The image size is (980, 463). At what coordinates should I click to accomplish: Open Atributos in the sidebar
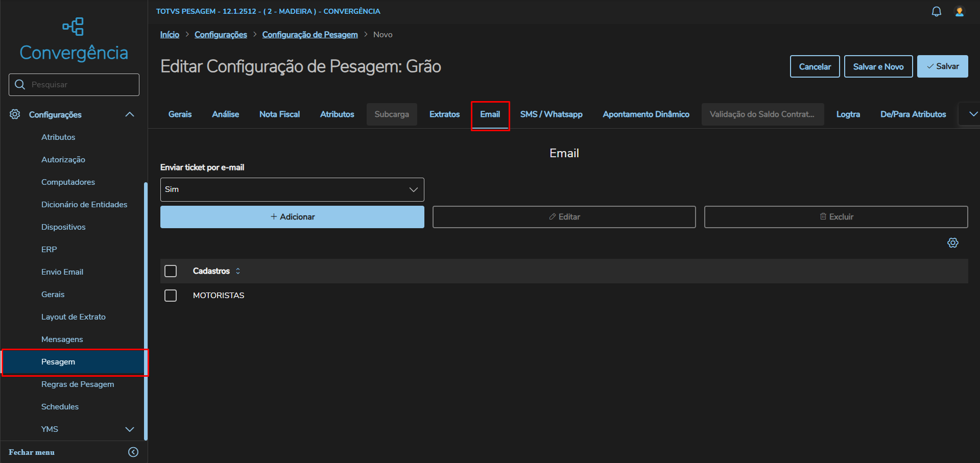58,137
